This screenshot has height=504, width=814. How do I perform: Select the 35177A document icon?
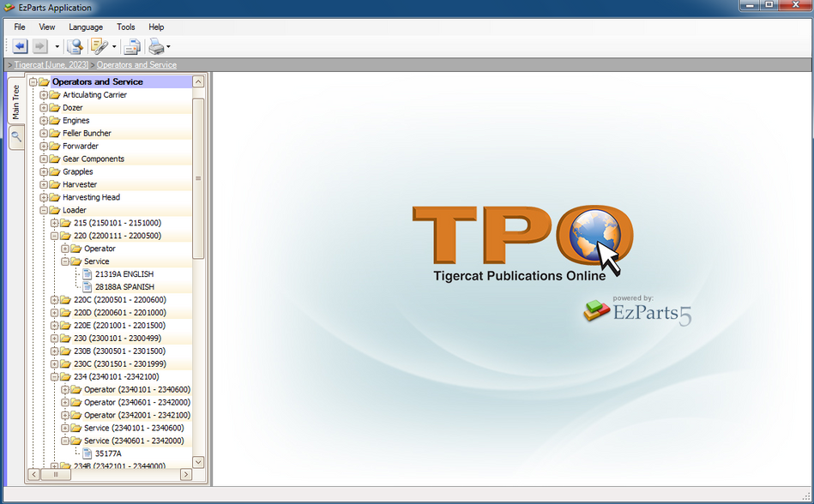87,453
